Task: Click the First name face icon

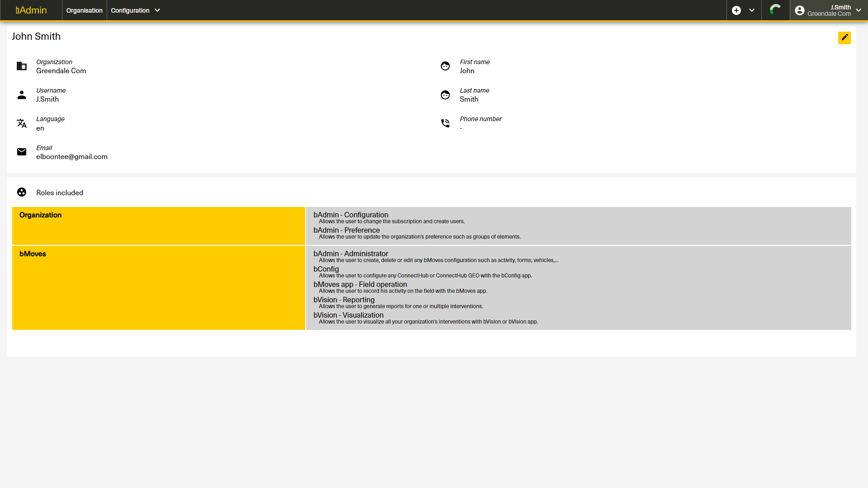Action: coord(445,66)
